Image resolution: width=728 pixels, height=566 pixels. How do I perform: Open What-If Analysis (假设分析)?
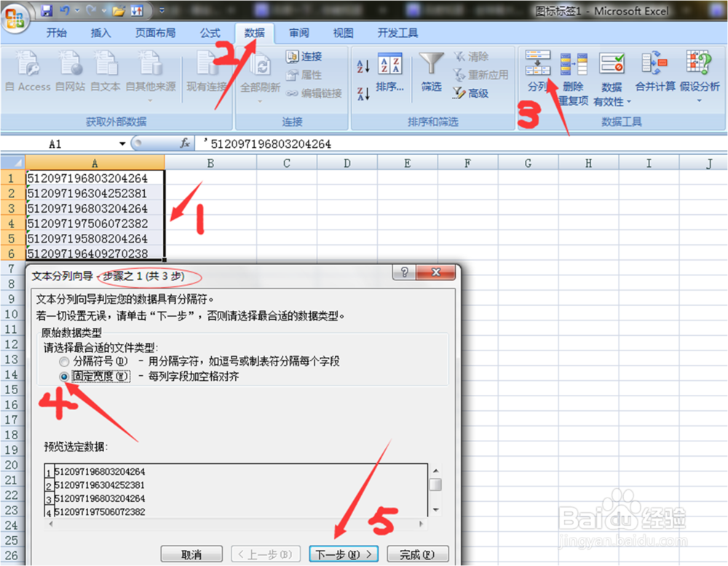click(699, 76)
